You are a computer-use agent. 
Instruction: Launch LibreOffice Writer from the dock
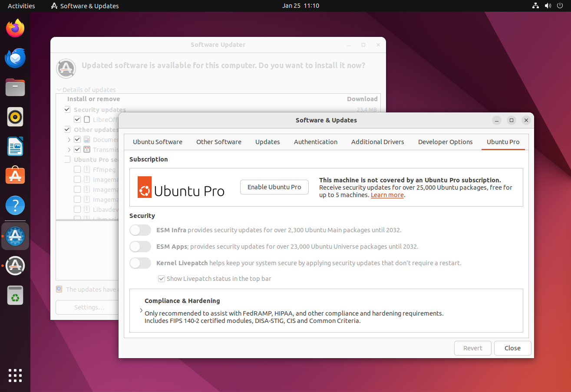(15, 146)
